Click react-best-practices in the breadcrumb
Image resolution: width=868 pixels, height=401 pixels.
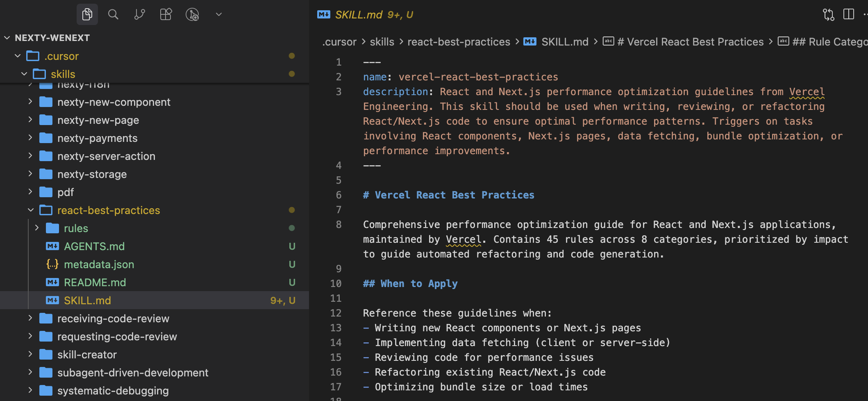tap(459, 42)
